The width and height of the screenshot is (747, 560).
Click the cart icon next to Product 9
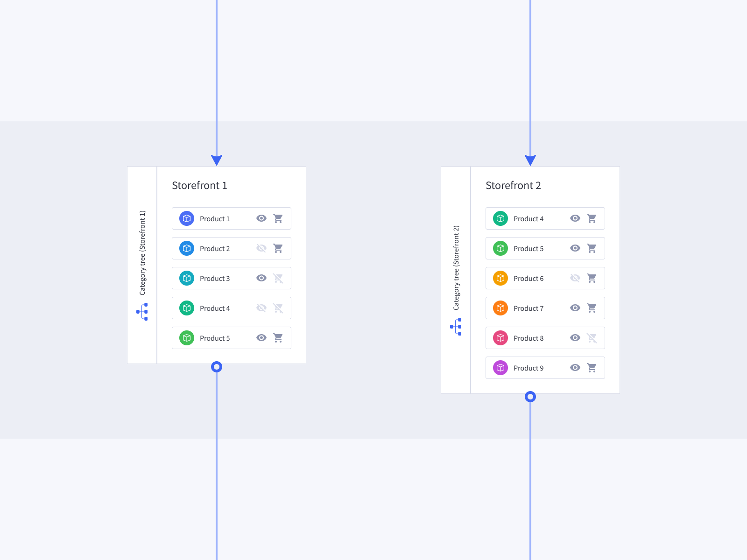click(x=592, y=368)
